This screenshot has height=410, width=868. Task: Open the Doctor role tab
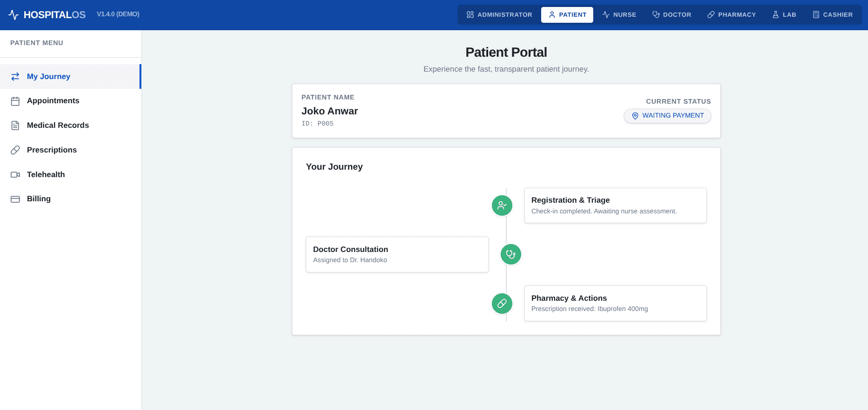[672, 15]
